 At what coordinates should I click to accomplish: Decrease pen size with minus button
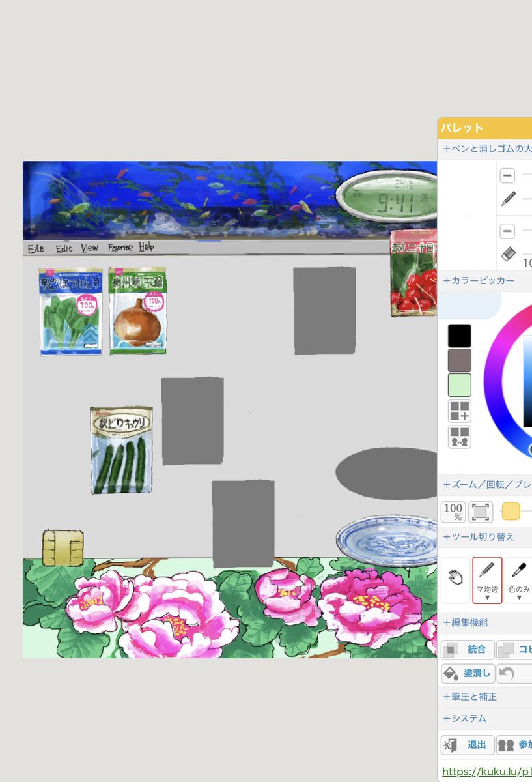[x=508, y=175]
